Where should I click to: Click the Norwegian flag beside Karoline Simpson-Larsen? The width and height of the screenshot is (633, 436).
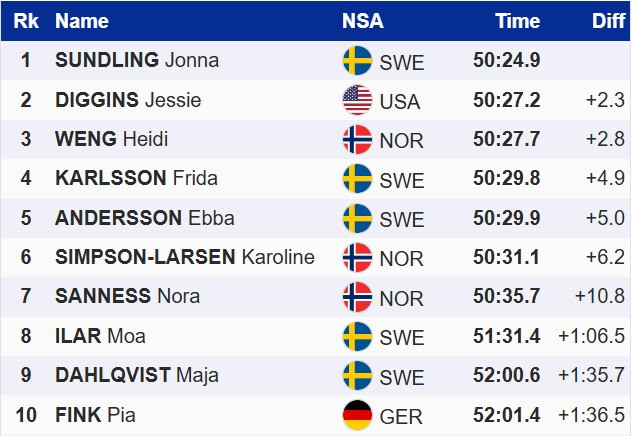(x=357, y=257)
